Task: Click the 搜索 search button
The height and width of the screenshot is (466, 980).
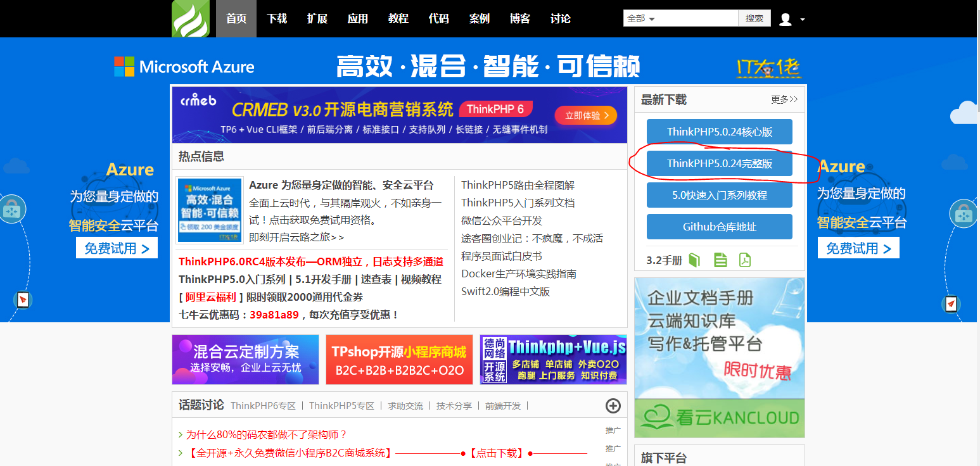Action: (x=754, y=18)
